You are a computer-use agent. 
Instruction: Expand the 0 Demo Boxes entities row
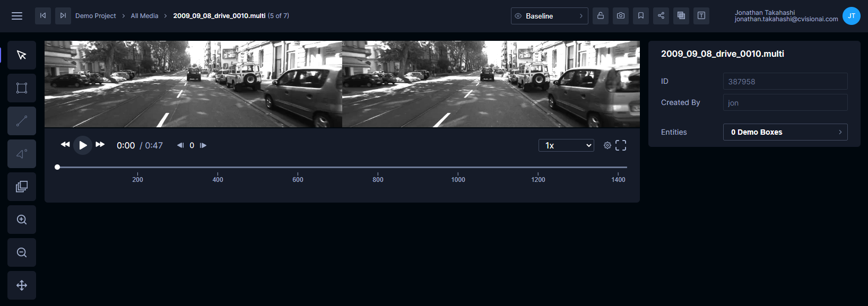coord(785,132)
